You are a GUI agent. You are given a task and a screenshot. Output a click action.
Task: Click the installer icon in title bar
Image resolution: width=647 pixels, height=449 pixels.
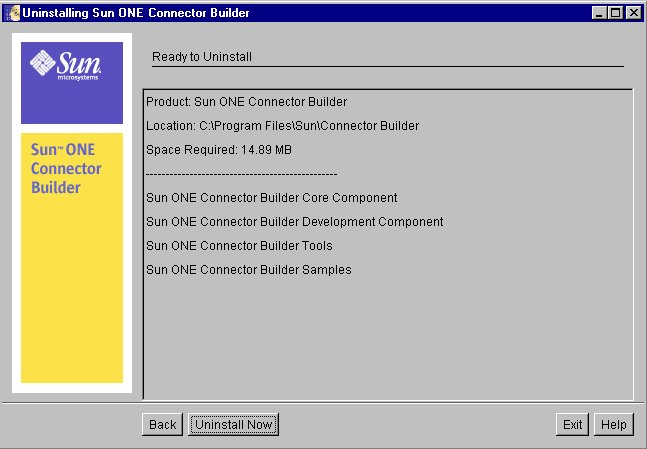[12, 13]
